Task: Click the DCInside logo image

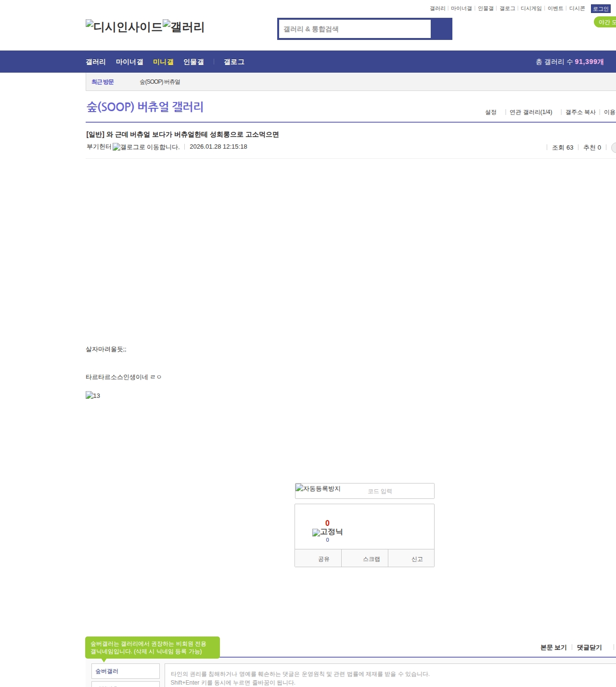Action: pyautogui.click(x=124, y=26)
